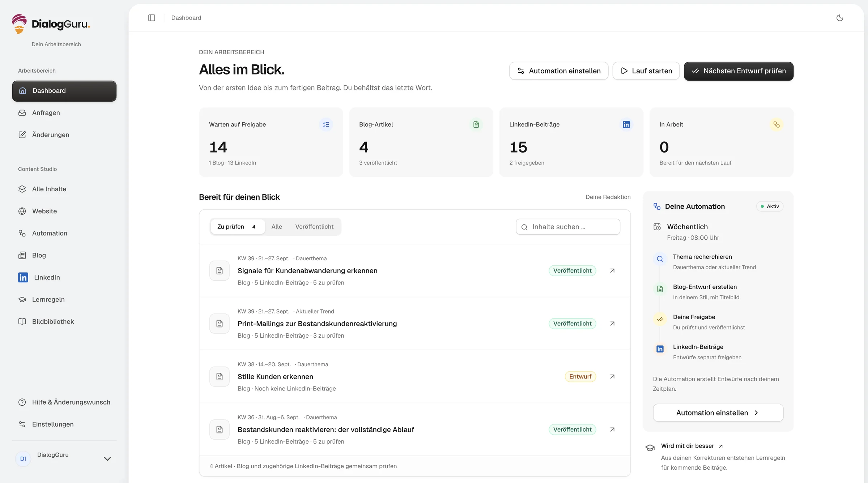
Task: Open arrow for Bestandskunden reaktivieren article
Action: click(x=612, y=429)
